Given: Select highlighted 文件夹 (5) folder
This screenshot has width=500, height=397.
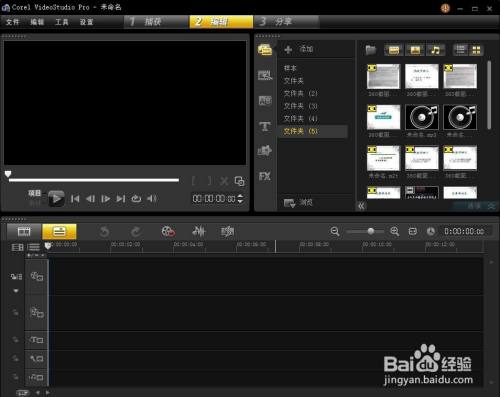Looking at the screenshot, I should pos(313,131).
